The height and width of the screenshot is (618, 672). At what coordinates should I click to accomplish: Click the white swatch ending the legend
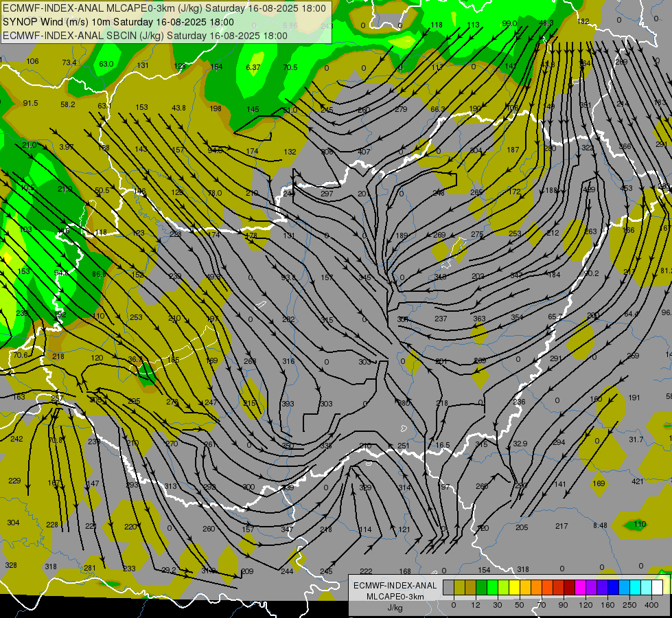[658, 588]
